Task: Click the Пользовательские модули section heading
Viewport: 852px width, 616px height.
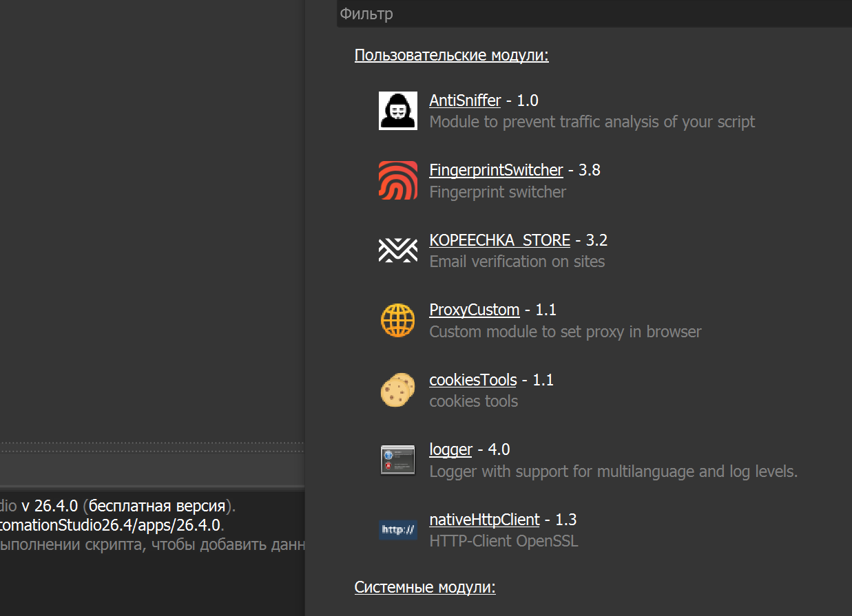Action: 451,55
